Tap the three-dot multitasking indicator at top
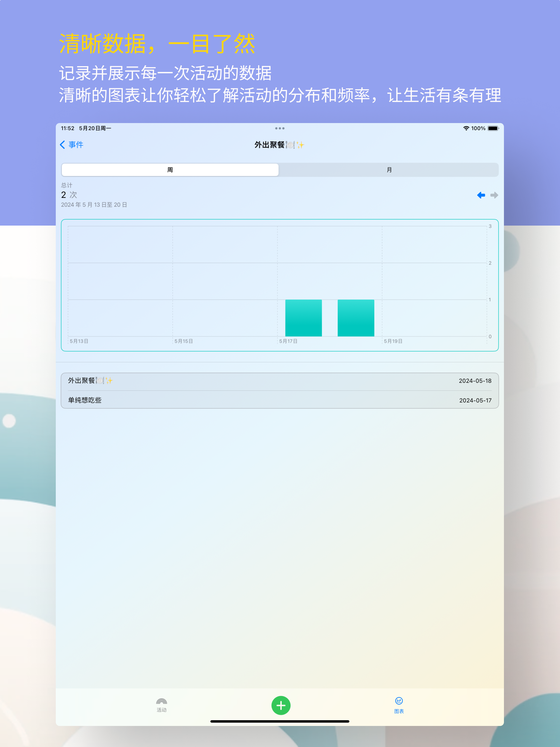The width and height of the screenshot is (560, 747). coord(280,128)
